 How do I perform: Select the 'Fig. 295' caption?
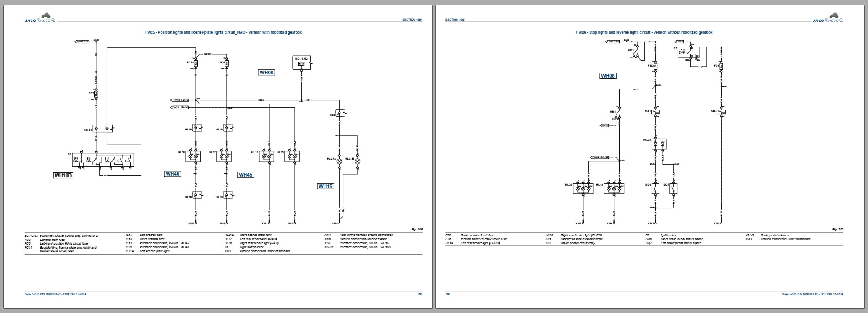click(x=417, y=230)
